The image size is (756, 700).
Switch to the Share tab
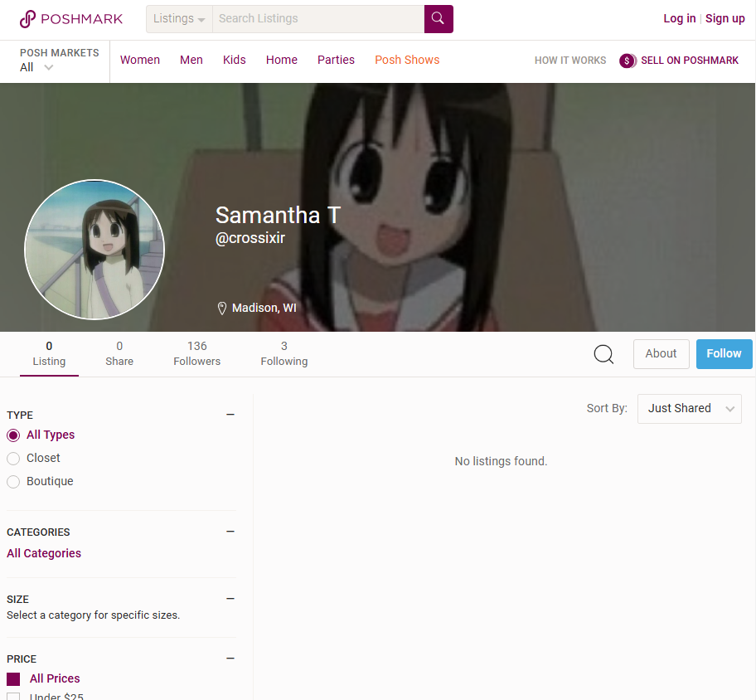click(x=119, y=353)
